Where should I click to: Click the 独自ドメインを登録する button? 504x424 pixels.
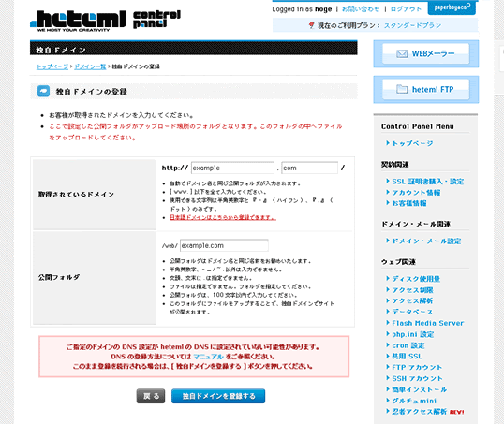[218, 396]
